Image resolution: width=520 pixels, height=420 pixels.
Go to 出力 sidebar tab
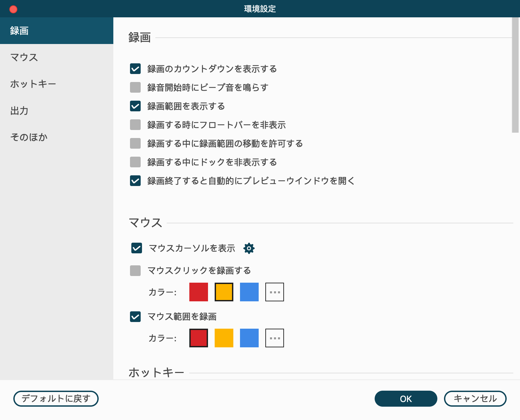pos(57,111)
